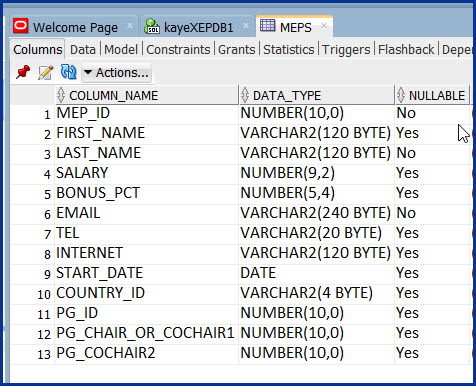Select the INTERNET cell

click(146, 254)
